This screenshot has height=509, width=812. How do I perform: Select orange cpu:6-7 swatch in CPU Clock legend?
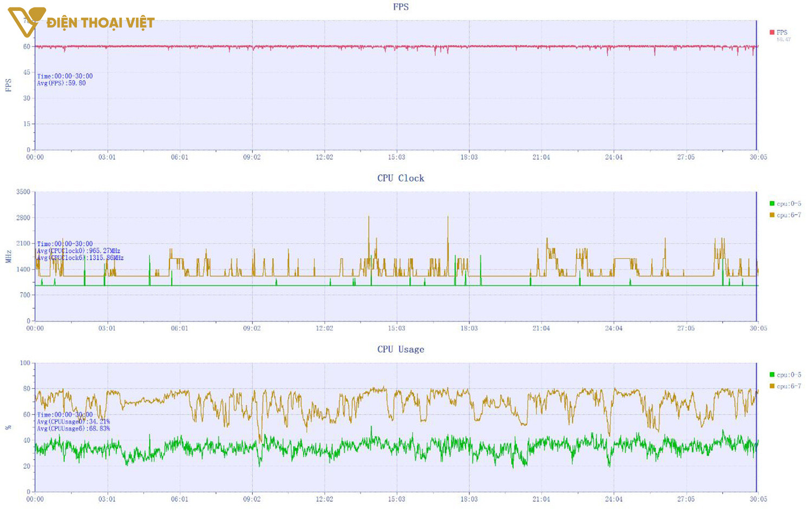point(772,215)
